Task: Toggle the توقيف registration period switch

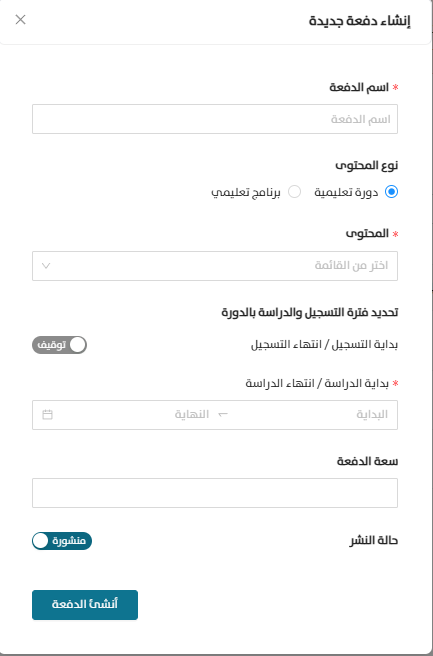Action: 59,345
